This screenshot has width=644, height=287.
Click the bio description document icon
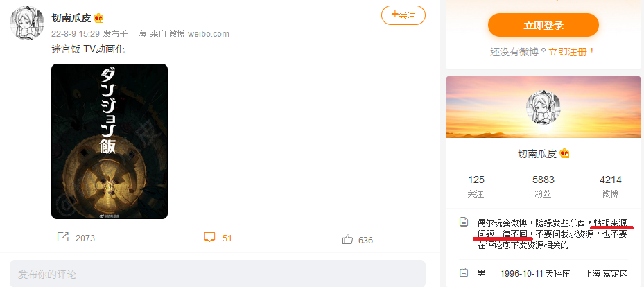pyautogui.click(x=464, y=222)
